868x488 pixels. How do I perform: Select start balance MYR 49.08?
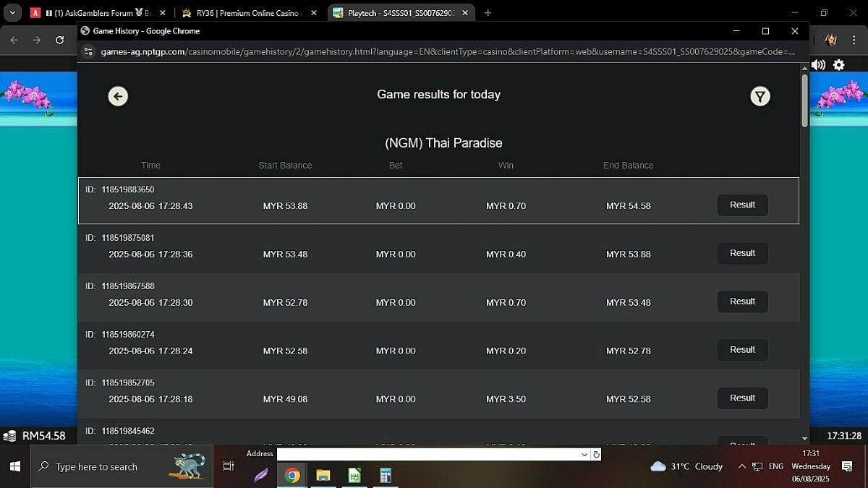(285, 399)
